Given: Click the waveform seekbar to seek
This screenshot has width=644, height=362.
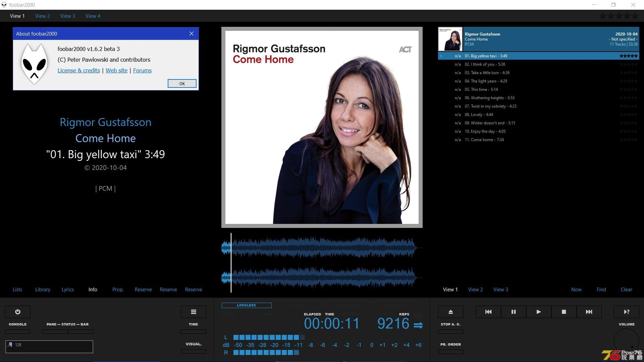Looking at the screenshot, I should [x=322, y=262].
